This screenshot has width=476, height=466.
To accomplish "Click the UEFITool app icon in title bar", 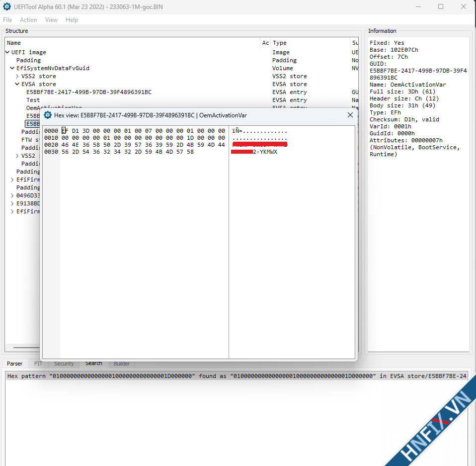I will (6, 6).
